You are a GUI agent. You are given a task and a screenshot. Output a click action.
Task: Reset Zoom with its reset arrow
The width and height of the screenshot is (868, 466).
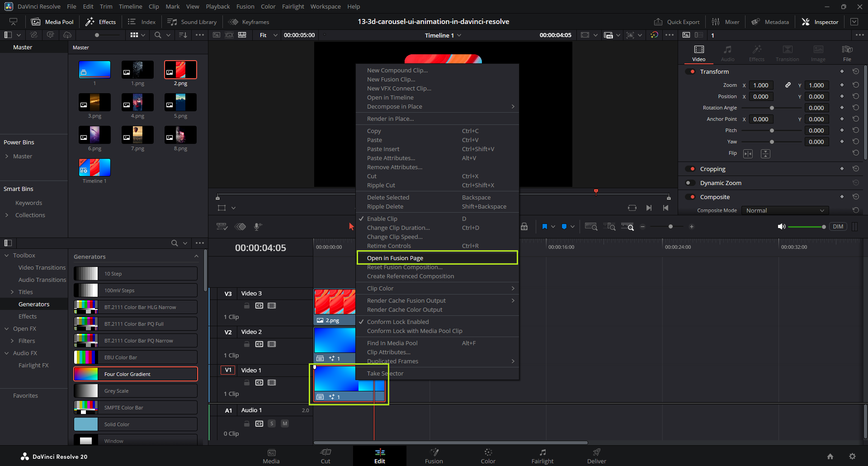point(855,85)
